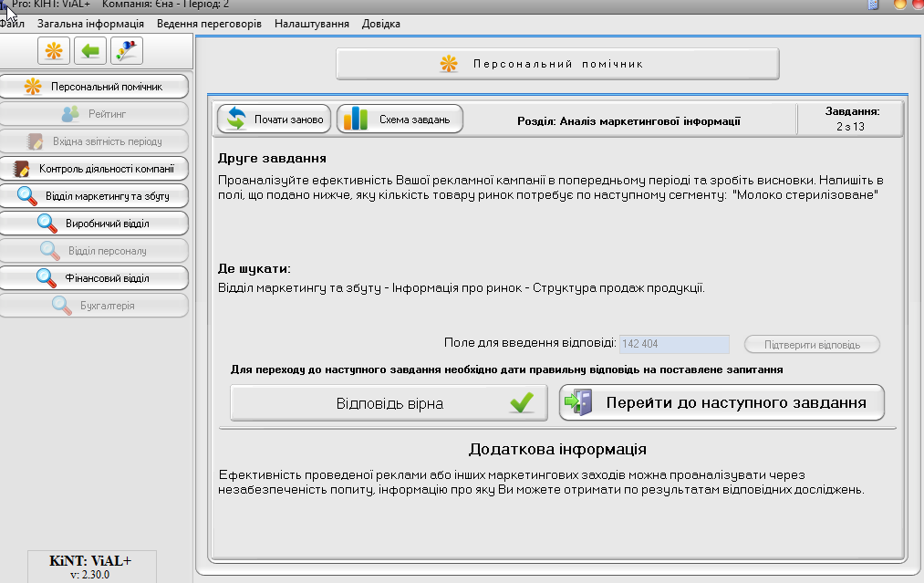Click the Друге завдання heading
Image resolution: width=924 pixels, height=583 pixels.
(x=272, y=158)
